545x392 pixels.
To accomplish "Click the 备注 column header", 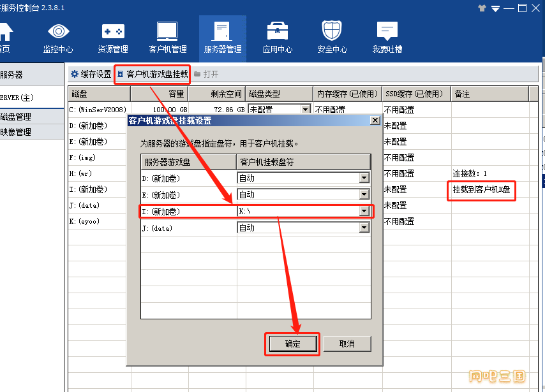I will point(489,94).
